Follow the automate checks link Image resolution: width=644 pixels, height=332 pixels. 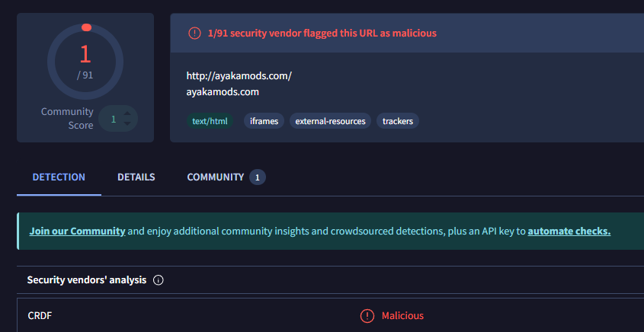pyautogui.click(x=569, y=231)
